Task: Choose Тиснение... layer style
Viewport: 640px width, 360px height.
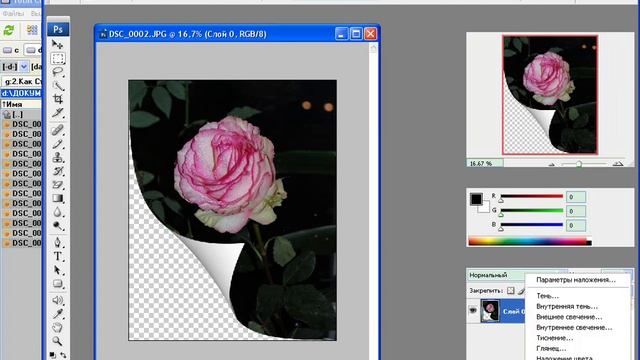Action: (x=554, y=338)
